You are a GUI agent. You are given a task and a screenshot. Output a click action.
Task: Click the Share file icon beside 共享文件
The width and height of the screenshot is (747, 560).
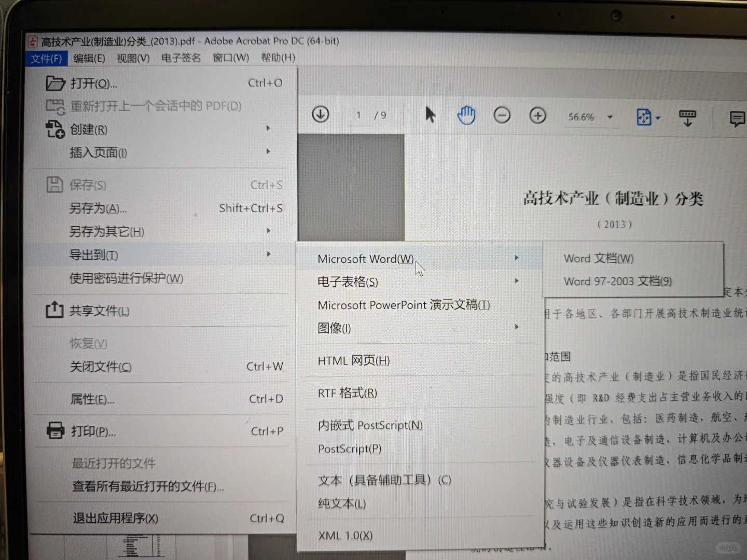click(x=54, y=310)
